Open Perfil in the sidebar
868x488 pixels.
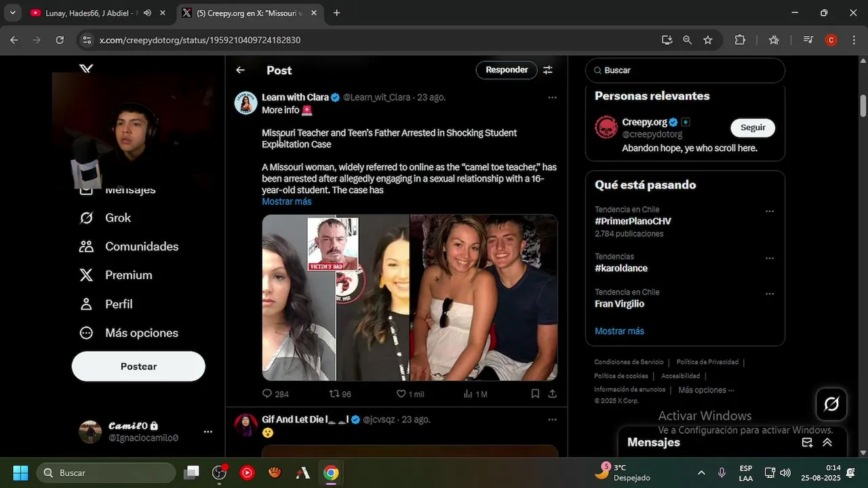coord(106,304)
